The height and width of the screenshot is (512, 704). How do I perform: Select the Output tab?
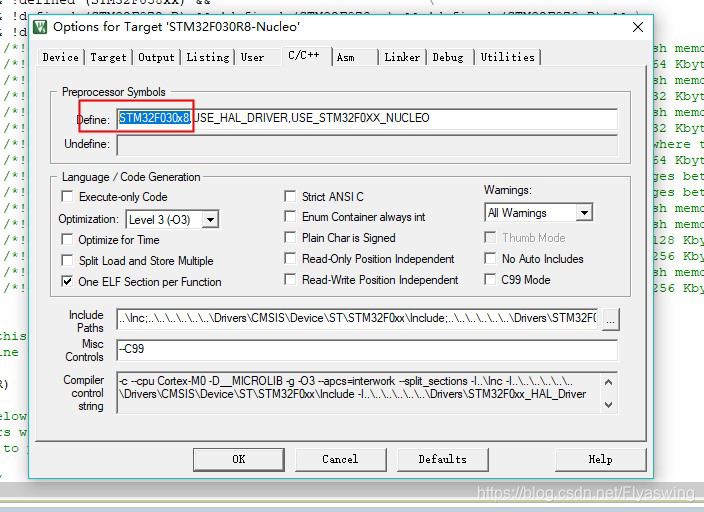(156, 57)
